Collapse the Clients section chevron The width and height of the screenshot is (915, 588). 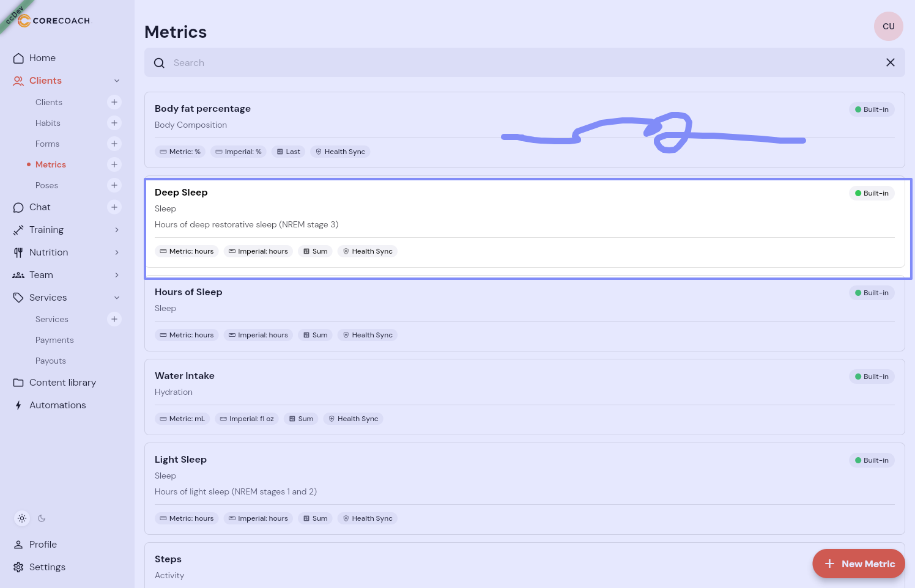pyautogui.click(x=117, y=81)
